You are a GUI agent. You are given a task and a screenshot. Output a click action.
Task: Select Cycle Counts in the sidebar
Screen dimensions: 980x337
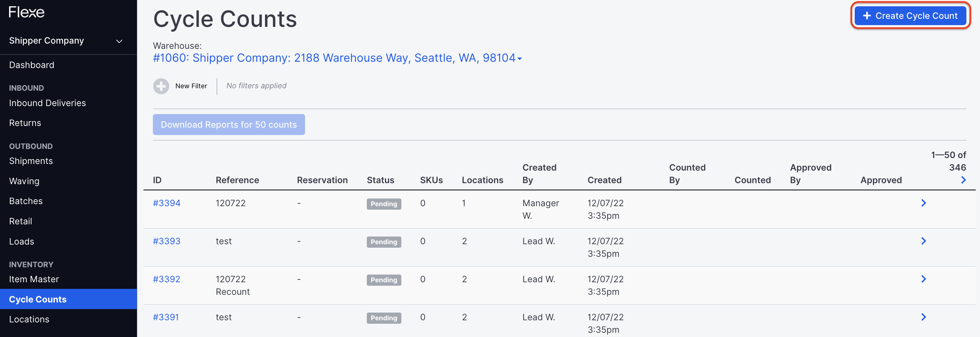tap(38, 299)
